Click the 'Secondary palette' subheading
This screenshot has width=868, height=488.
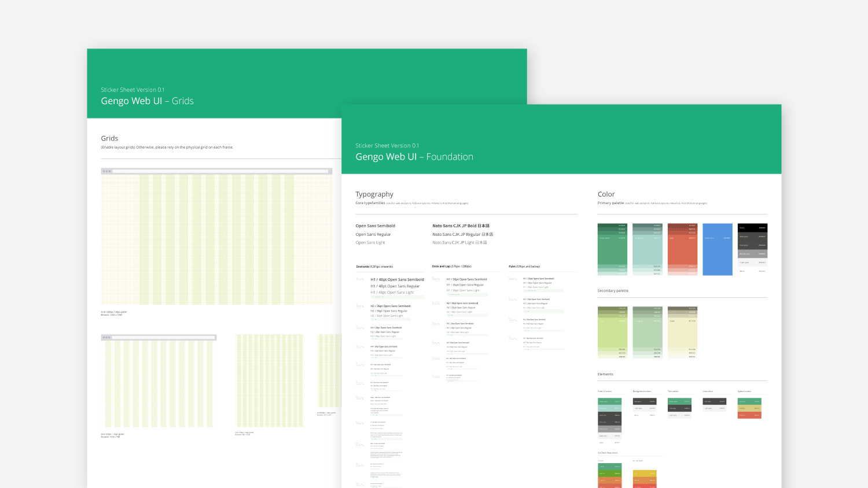(613, 291)
